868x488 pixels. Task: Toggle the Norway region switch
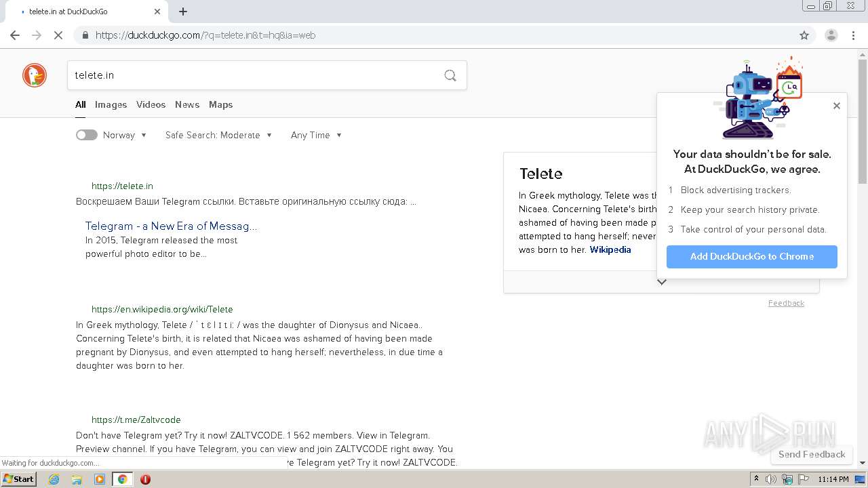click(x=87, y=135)
